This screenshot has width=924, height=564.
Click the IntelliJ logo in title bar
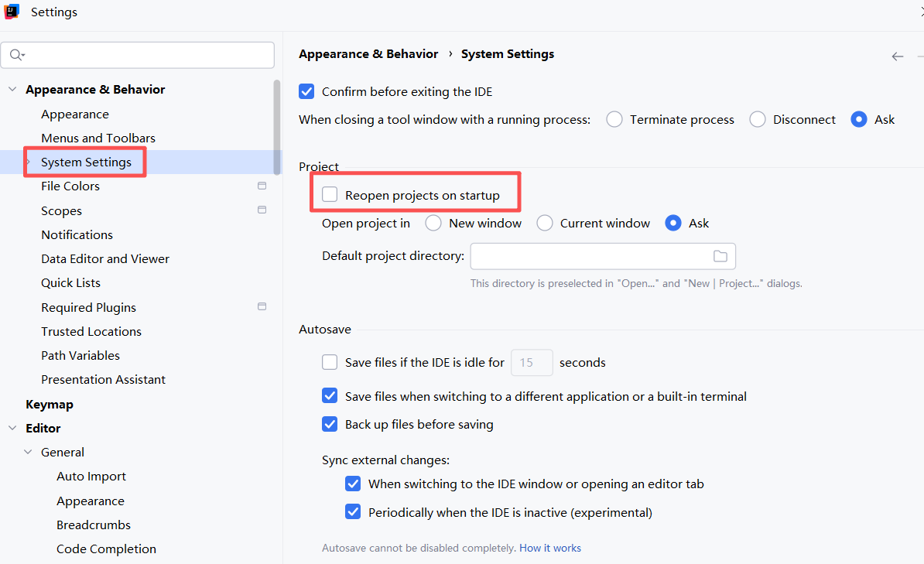point(12,11)
